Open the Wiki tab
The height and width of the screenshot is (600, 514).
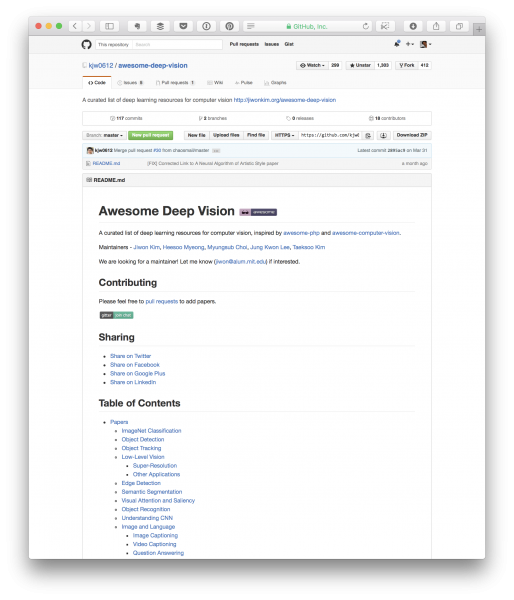pyautogui.click(x=215, y=83)
